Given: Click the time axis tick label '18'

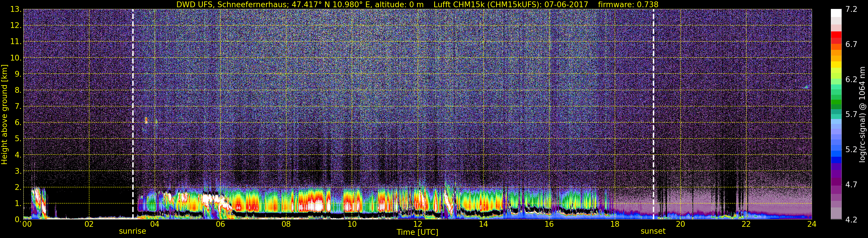Looking at the screenshot, I should (614, 224).
